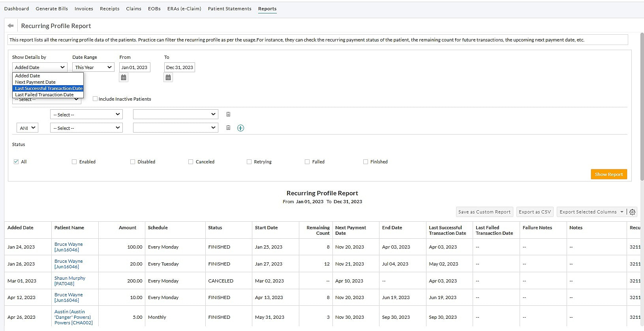Check the Canceled status checkbox
Screen dimensions: 644x331
coord(191,162)
